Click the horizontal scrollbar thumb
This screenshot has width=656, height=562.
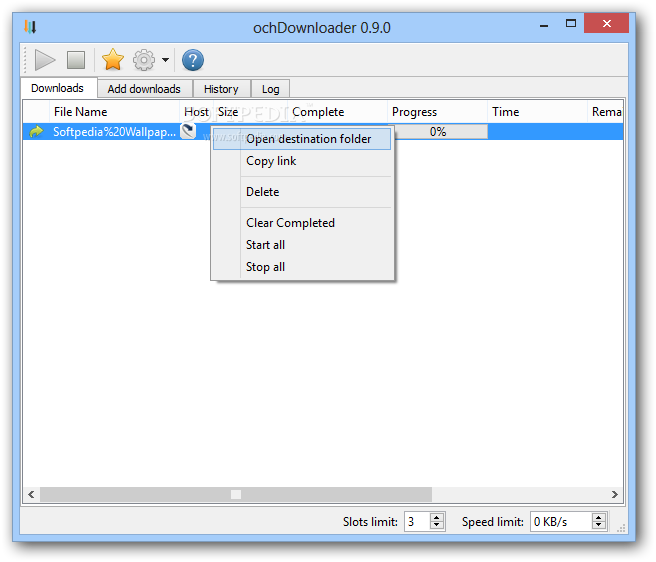(236, 494)
